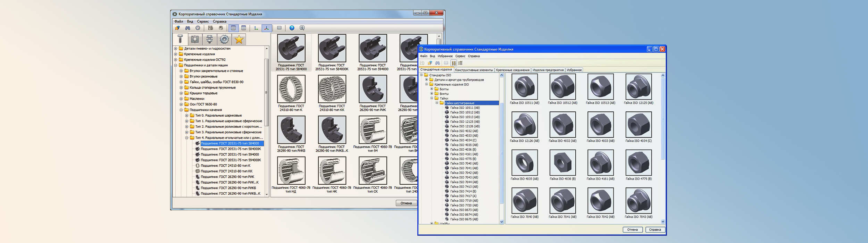This screenshot has width=868, height=243.
Task: Select the gear icon tab
Action: (x=224, y=40)
